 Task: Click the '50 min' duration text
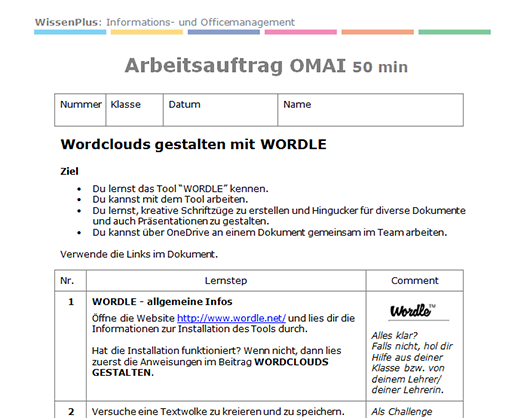point(380,67)
